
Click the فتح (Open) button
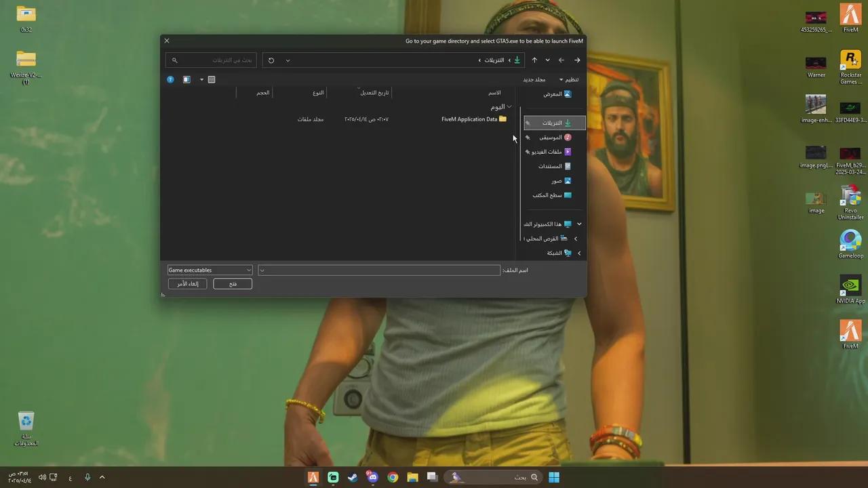pyautogui.click(x=233, y=283)
